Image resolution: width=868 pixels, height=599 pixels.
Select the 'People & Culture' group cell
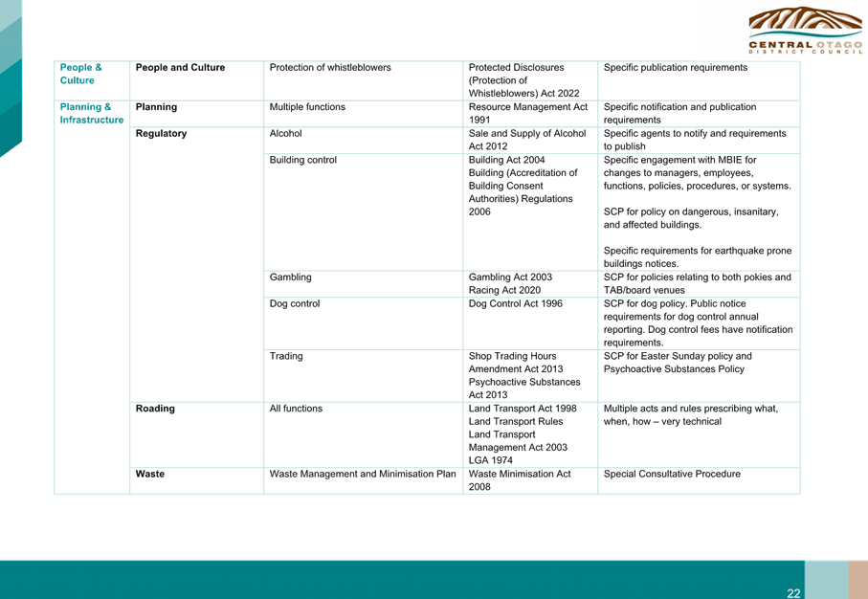pyautogui.click(x=92, y=80)
